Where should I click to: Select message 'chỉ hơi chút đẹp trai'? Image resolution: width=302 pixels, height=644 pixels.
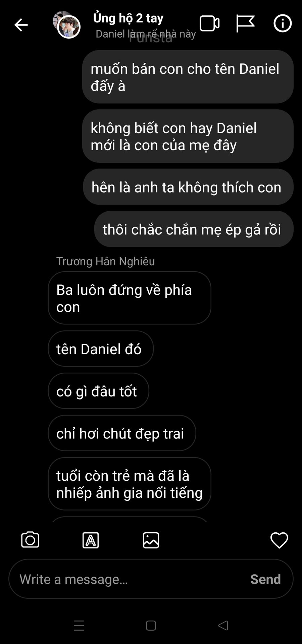pyautogui.click(x=122, y=433)
